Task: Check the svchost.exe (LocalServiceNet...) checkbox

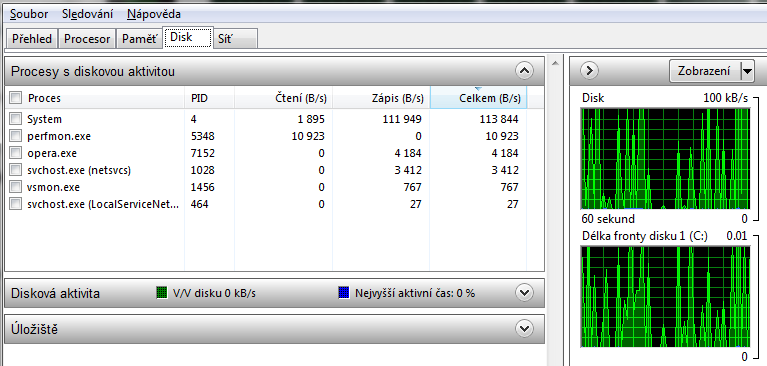Action: (16, 204)
